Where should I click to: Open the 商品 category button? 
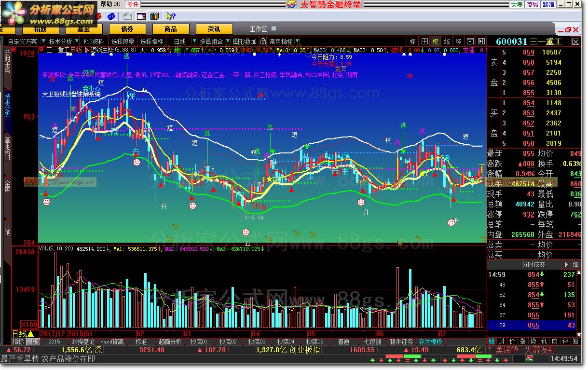[170, 29]
